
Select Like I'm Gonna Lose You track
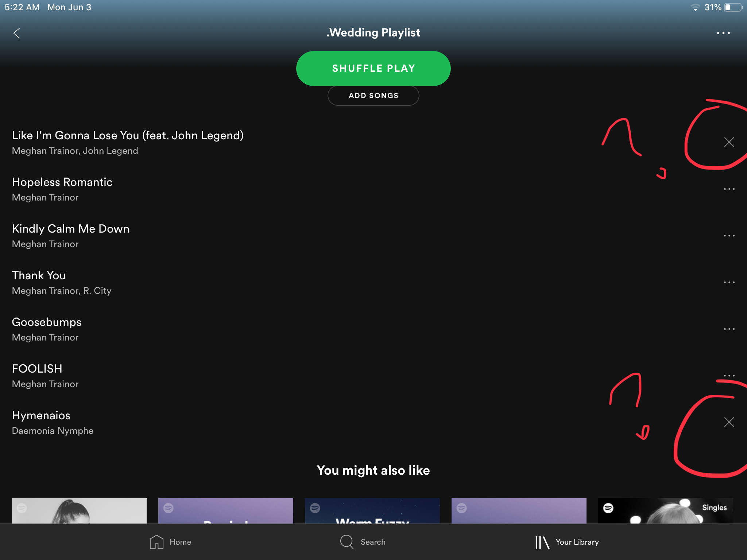coord(127,142)
